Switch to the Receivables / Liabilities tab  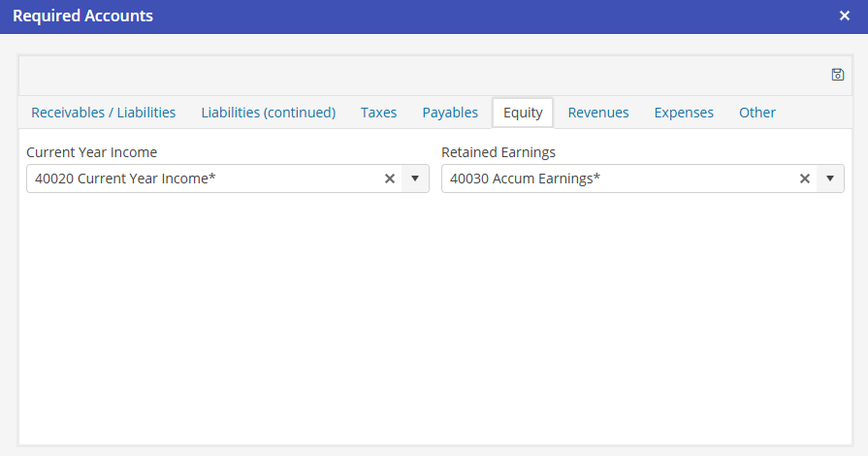[104, 113]
